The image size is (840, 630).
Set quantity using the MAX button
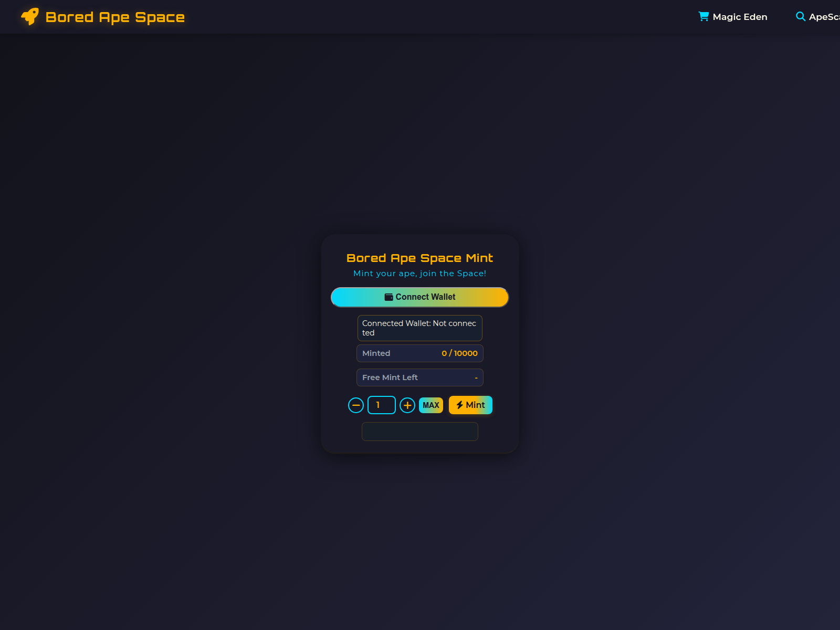click(431, 405)
